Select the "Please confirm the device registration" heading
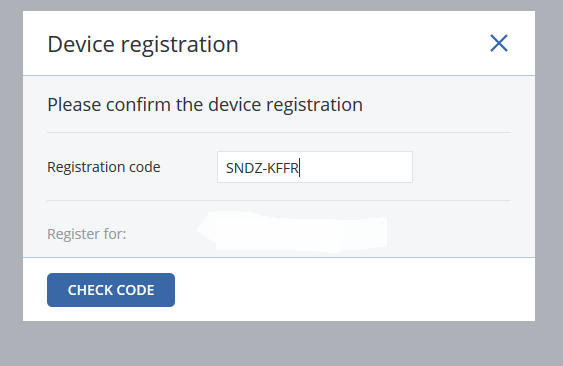 (205, 105)
